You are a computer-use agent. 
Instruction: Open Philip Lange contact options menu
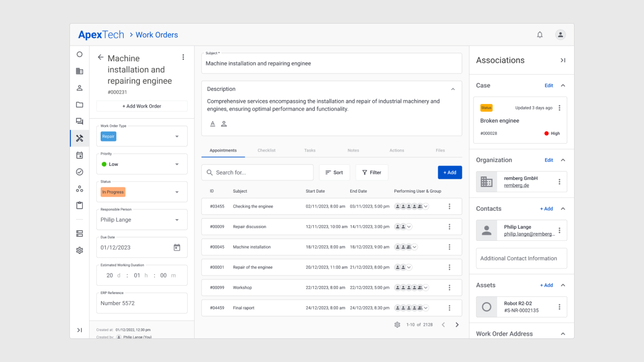point(559,230)
